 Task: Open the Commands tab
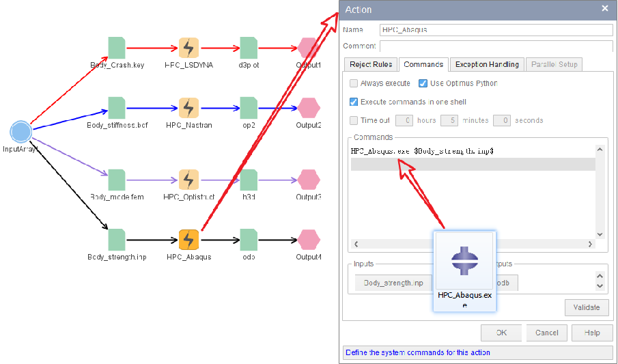pyautogui.click(x=423, y=64)
